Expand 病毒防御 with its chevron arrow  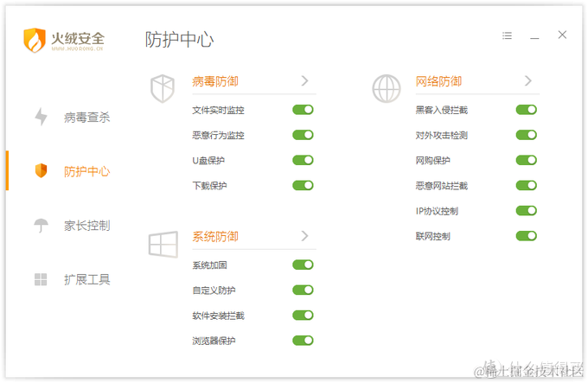pyautogui.click(x=305, y=80)
